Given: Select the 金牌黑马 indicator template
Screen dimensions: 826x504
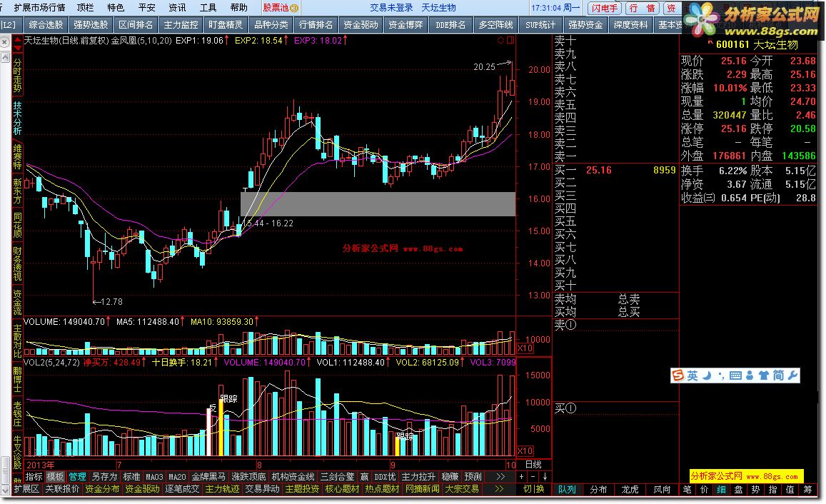Looking at the screenshot, I should [208, 476].
